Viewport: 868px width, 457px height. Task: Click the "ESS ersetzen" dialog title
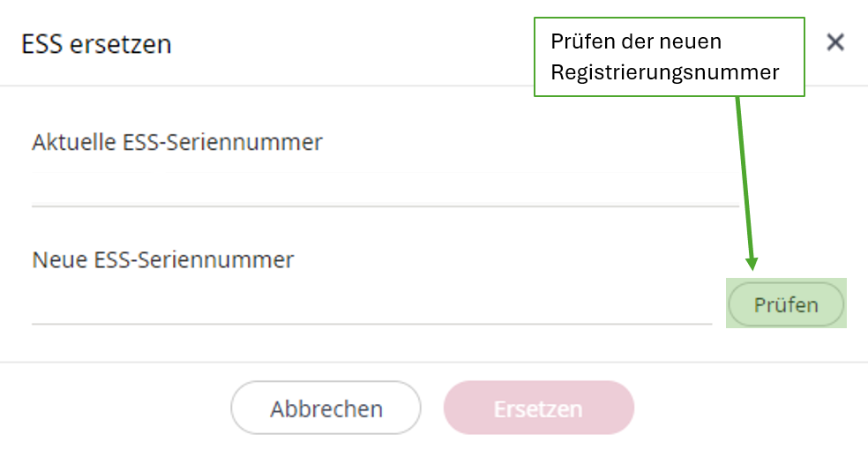click(x=96, y=44)
